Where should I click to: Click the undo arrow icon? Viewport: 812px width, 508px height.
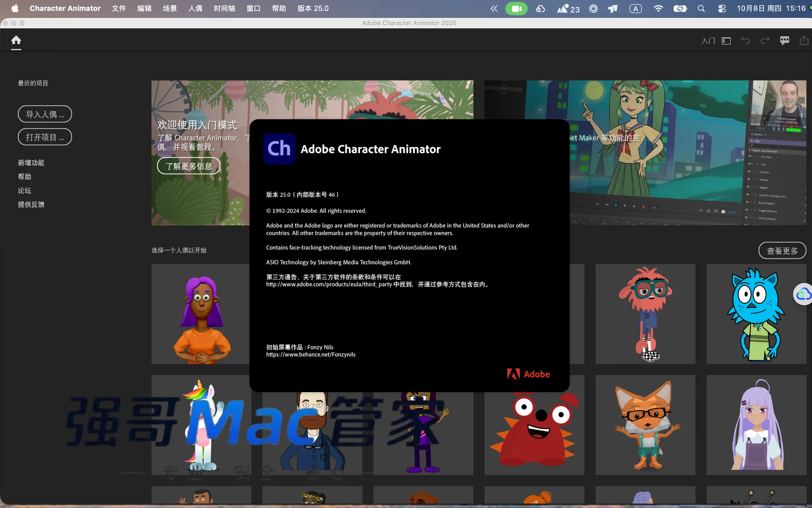[x=746, y=41]
